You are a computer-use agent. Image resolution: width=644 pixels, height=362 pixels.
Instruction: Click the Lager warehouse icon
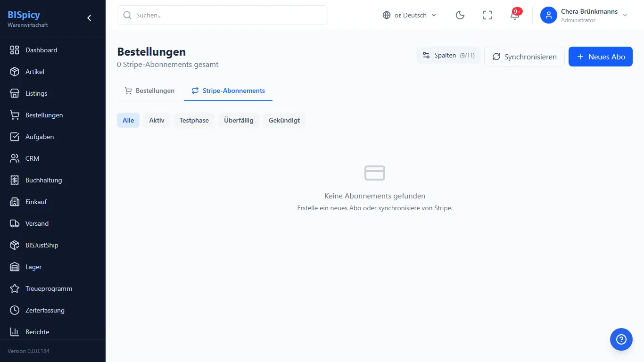[15, 267]
